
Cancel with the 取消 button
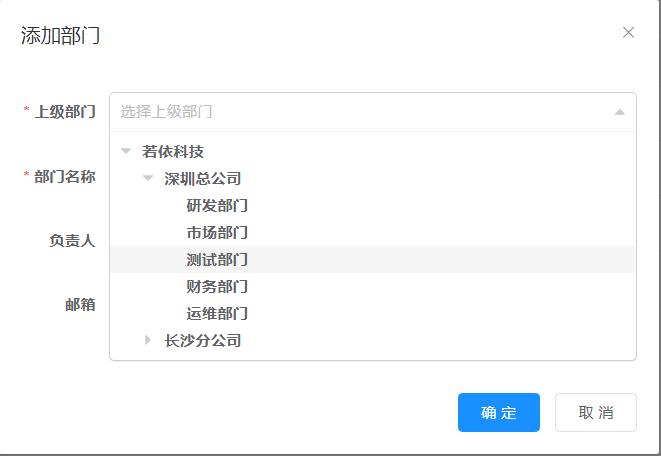click(596, 413)
